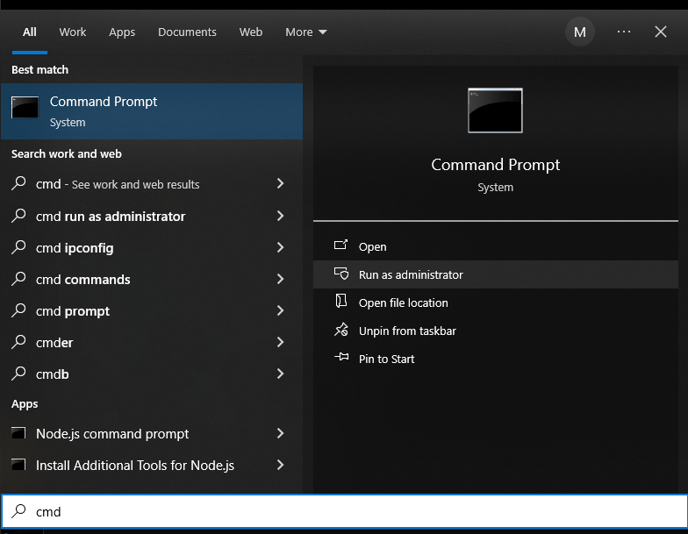Switch to the Apps tab
The height and width of the screenshot is (534, 688).
tap(122, 32)
